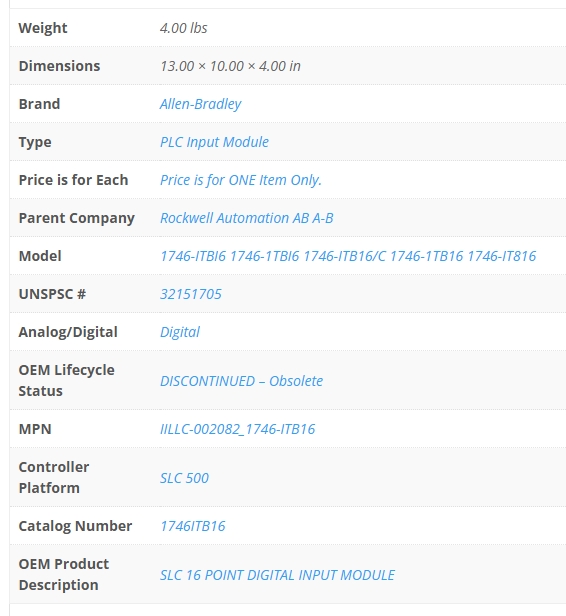Click the OEM Product Description label
The height and width of the screenshot is (616, 566).
point(64,575)
